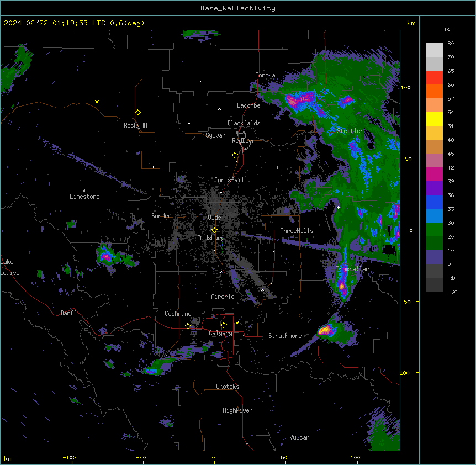Click the 100 tick on the right axis

405,87
